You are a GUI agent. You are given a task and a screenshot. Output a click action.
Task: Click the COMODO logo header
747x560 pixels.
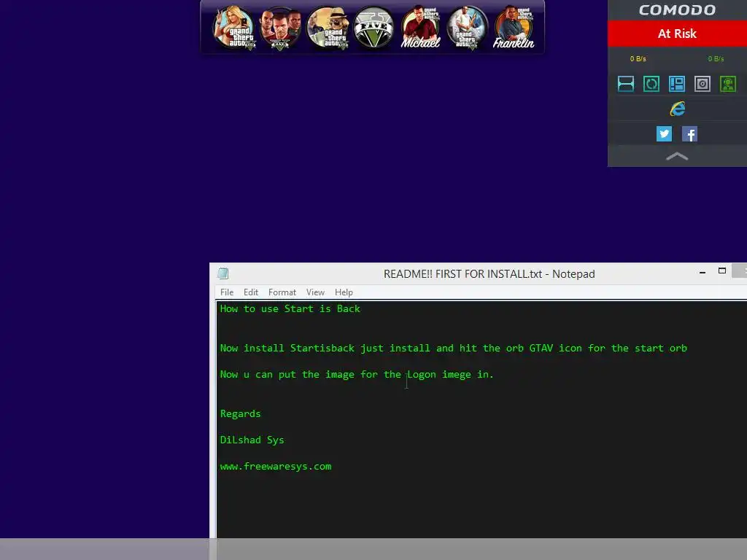click(677, 10)
